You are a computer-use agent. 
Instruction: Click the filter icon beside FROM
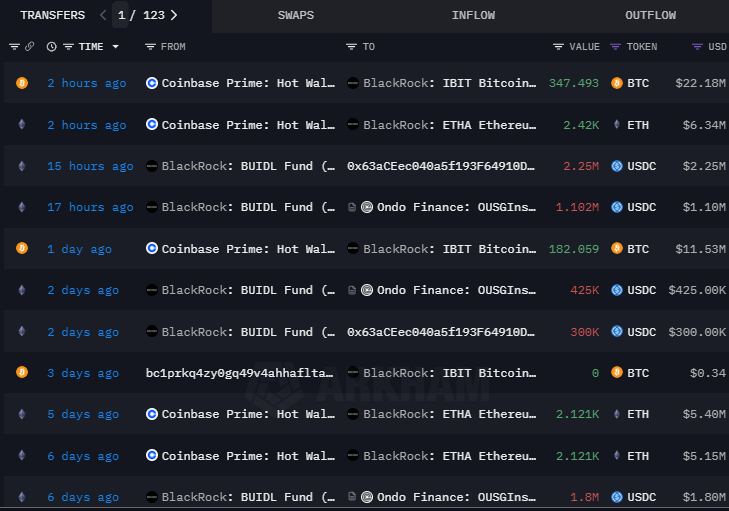click(150, 47)
